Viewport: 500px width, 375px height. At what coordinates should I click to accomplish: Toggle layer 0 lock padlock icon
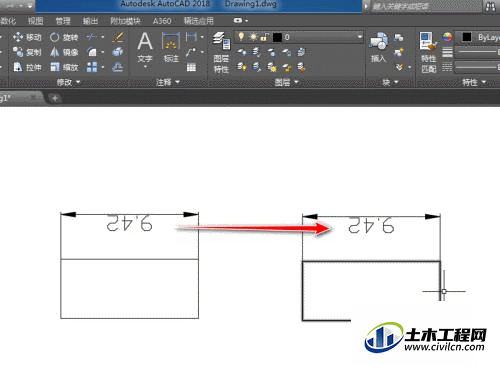[x=265, y=37]
